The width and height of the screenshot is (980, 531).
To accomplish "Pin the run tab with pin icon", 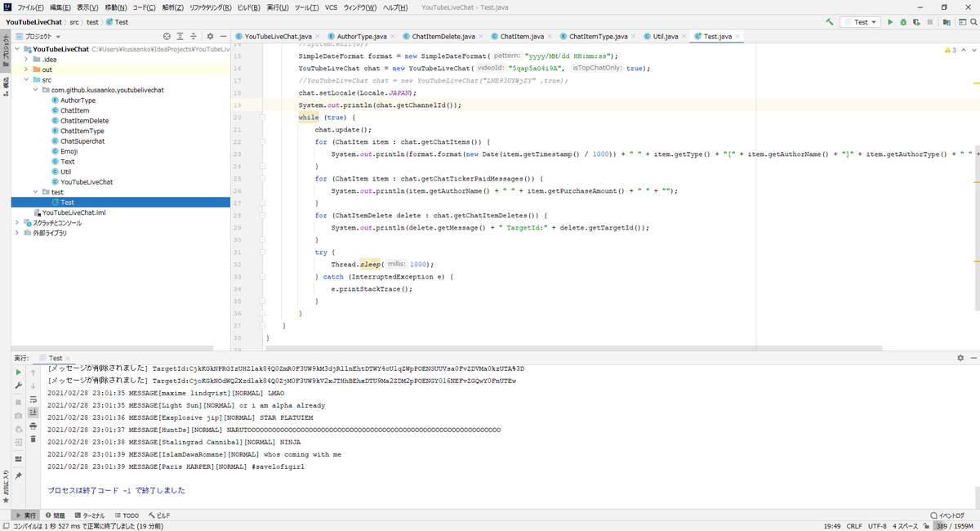I will [x=18, y=475].
